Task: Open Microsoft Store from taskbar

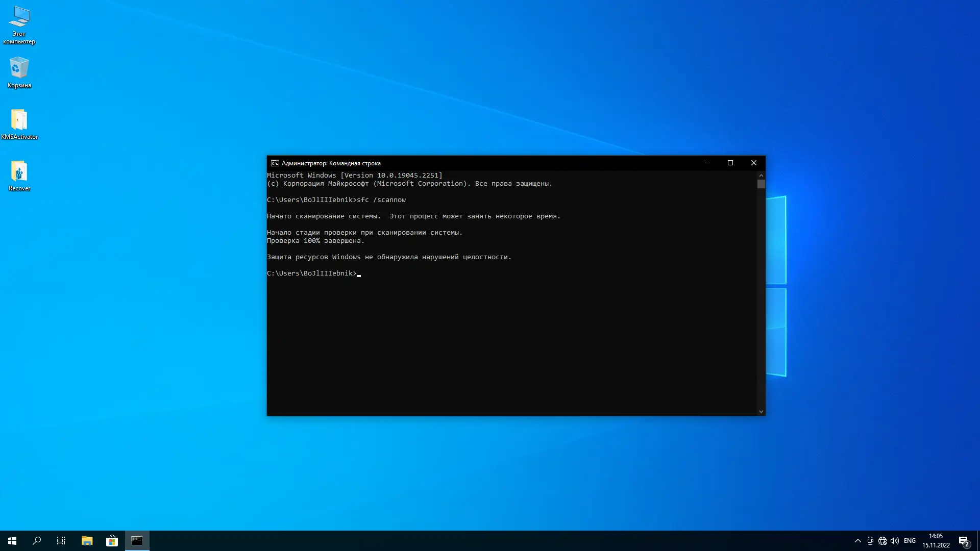Action: point(112,541)
